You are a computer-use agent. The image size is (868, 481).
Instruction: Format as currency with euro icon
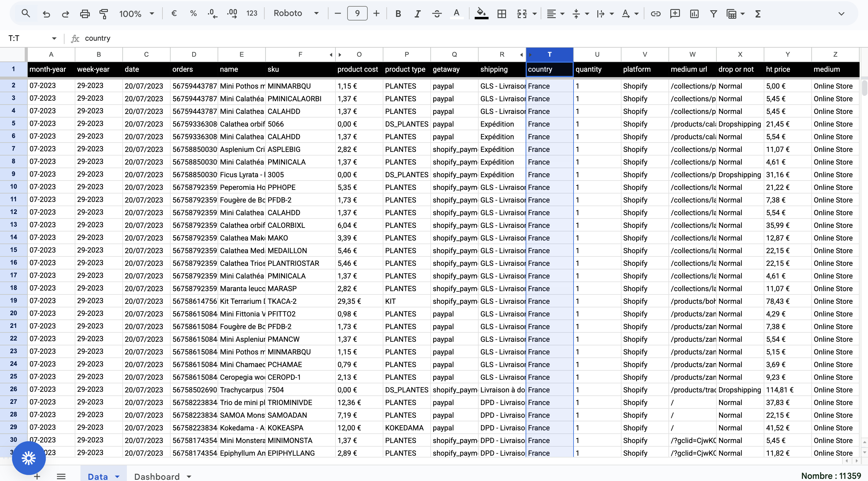tap(174, 14)
